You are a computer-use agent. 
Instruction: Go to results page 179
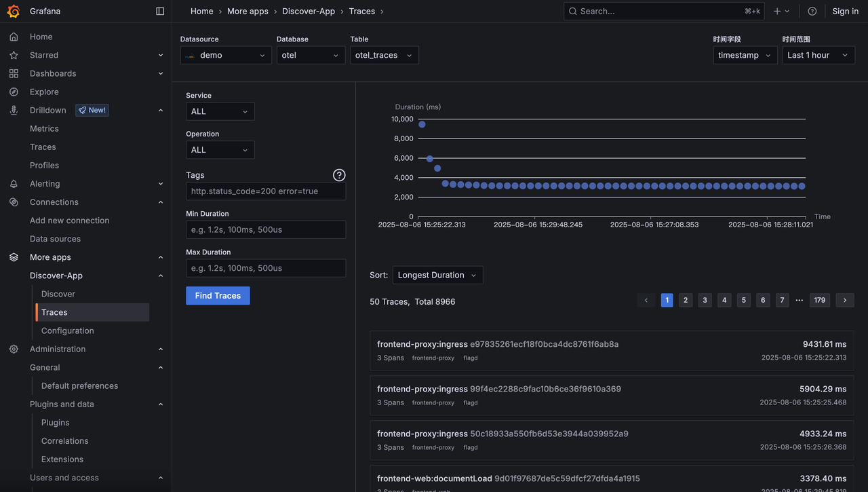pos(820,300)
